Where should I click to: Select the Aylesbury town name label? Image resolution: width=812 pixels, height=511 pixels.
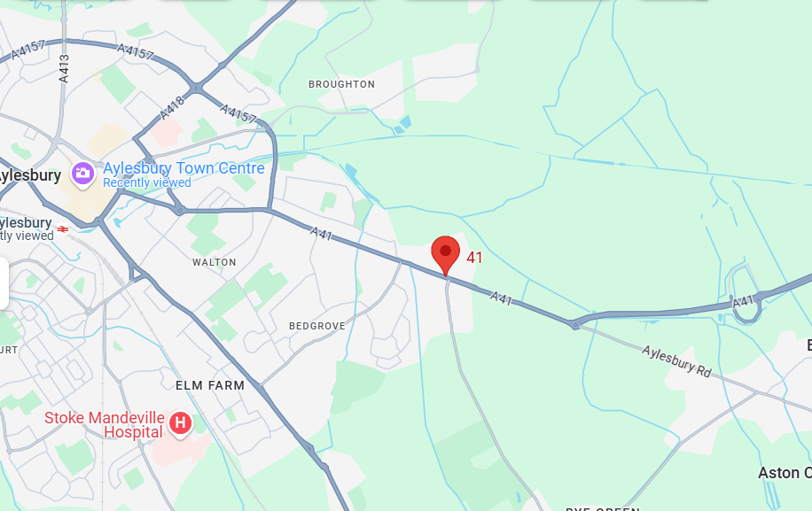tap(29, 176)
